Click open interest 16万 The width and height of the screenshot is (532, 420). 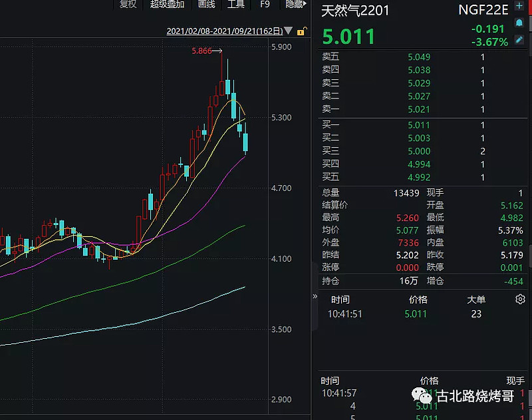click(408, 281)
